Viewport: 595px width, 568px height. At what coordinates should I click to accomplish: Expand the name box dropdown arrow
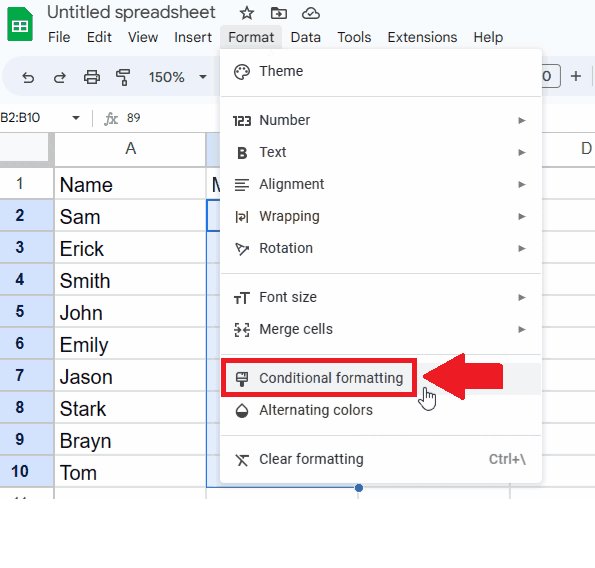click(76, 118)
